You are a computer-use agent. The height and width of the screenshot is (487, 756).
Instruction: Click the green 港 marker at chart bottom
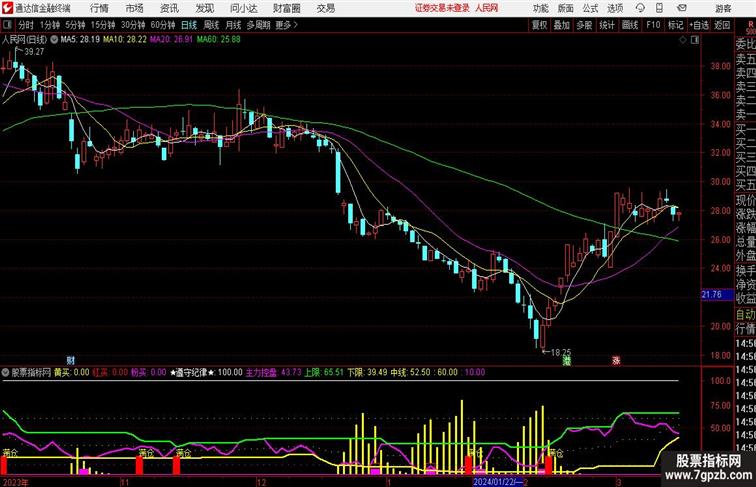coord(567,360)
